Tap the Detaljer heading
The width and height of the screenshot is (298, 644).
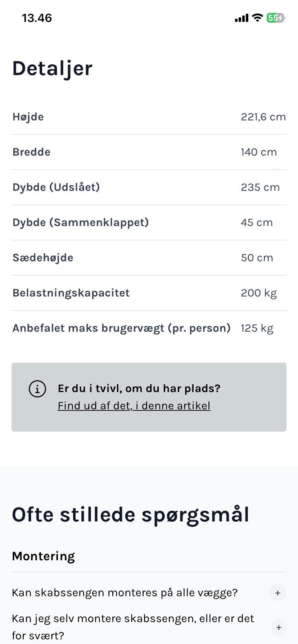coord(52,68)
